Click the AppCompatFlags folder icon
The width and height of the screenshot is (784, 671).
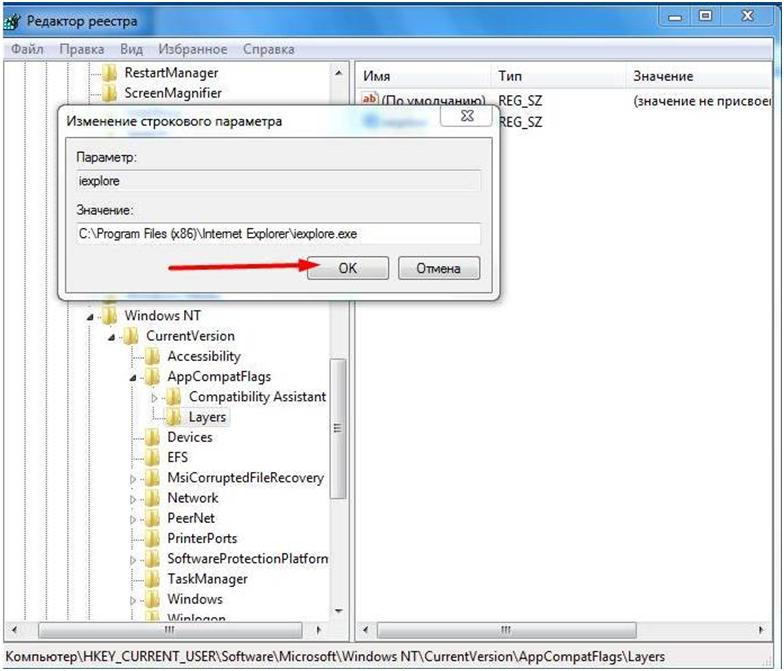152,377
